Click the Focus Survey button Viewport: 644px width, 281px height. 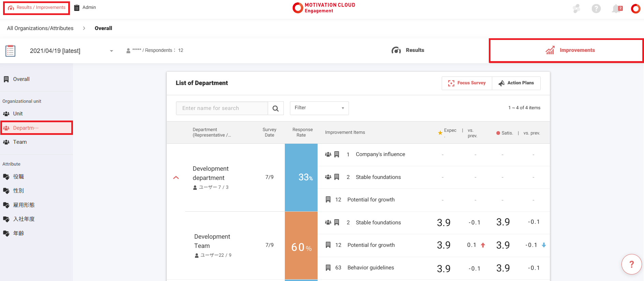[x=467, y=83]
